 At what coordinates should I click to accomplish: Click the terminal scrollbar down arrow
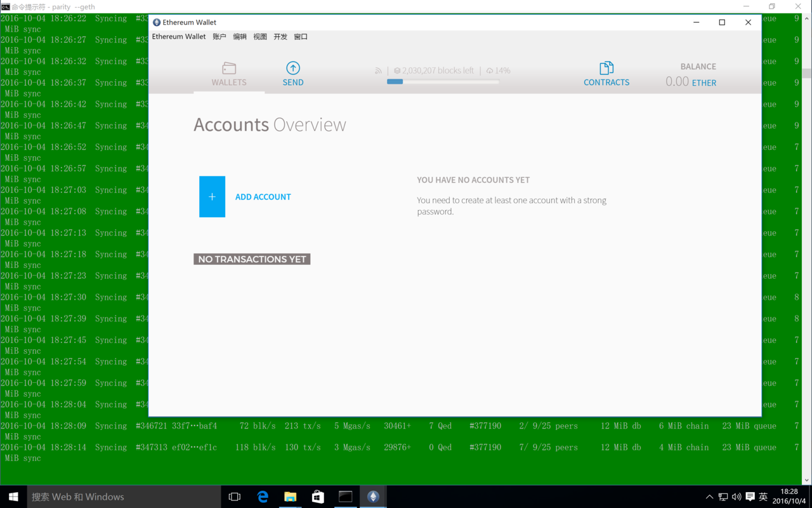point(806,481)
